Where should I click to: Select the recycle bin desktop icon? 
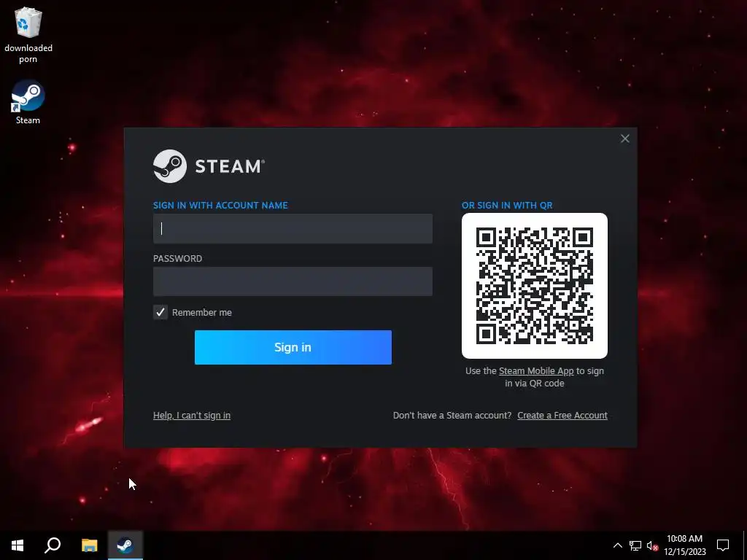28,35
